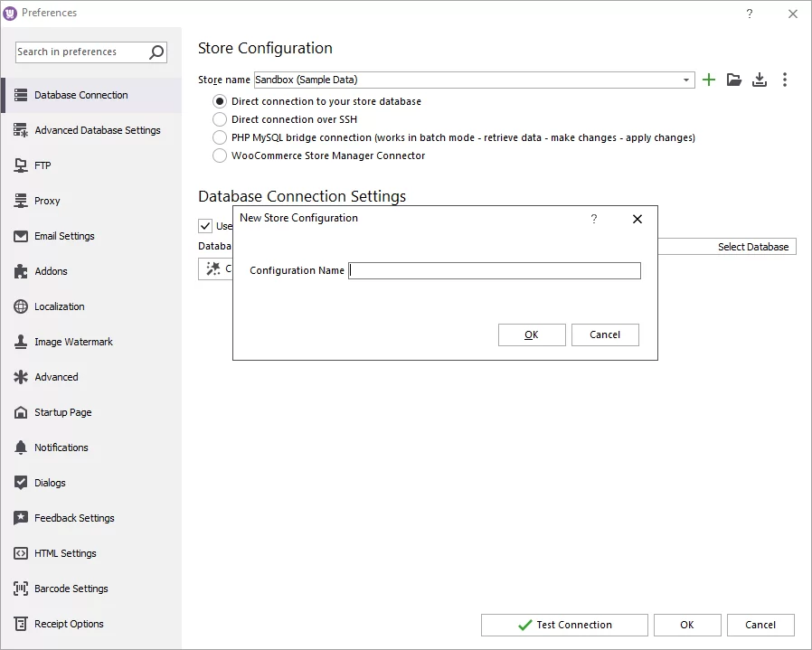Switch to Receipt Options section
This screenshot has height=650, width=812.
[20, 624]
